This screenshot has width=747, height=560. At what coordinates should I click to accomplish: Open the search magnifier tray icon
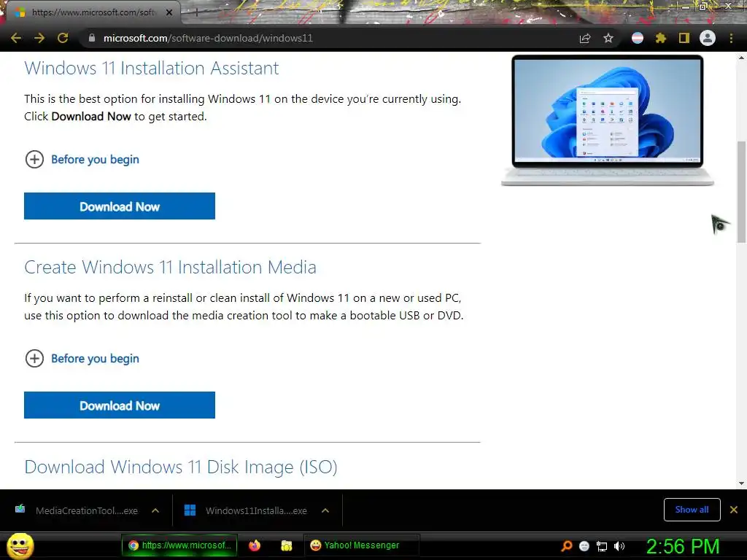pos(566,545)
